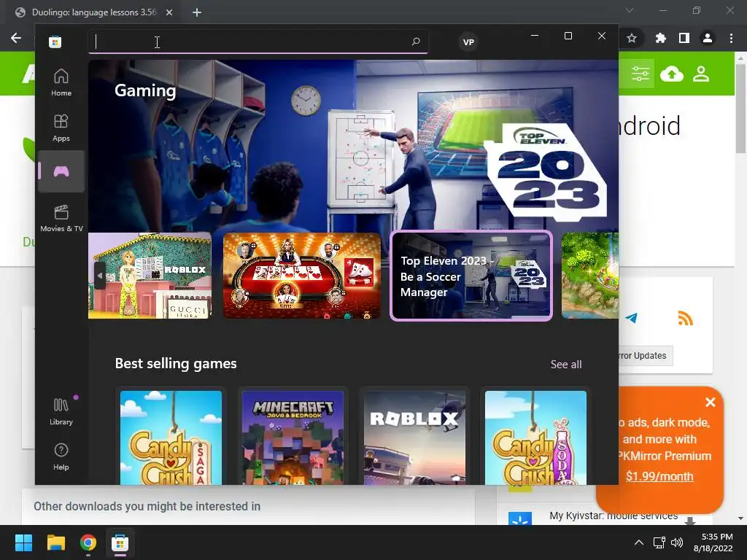Screen dimensions: 747x560
Task: Open the Home section in Microsoft Store
Action: coord(61,82)
